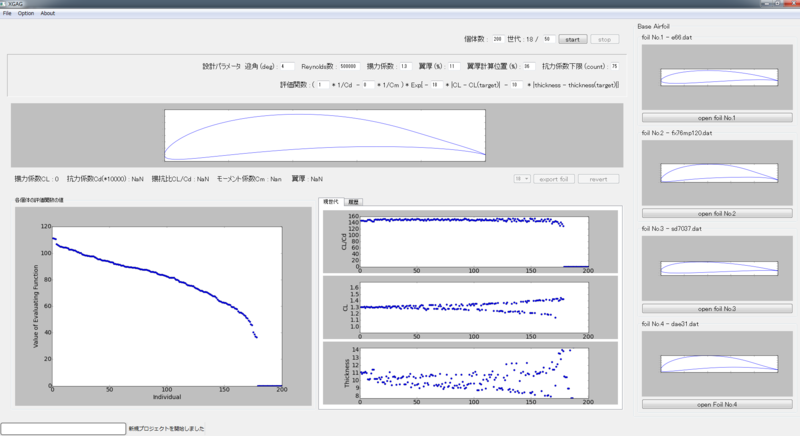Click the 揚力係数CL : 0 readout

[37, 179]
